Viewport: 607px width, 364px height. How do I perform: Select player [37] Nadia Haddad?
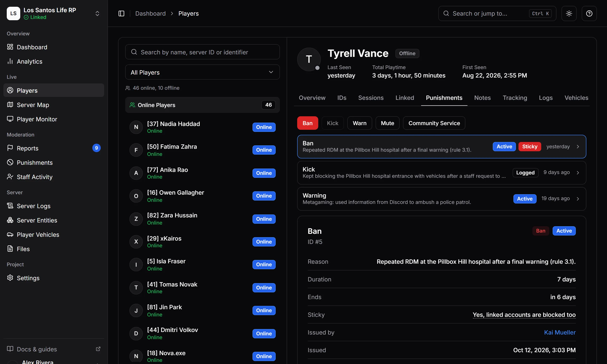point(202,127)
